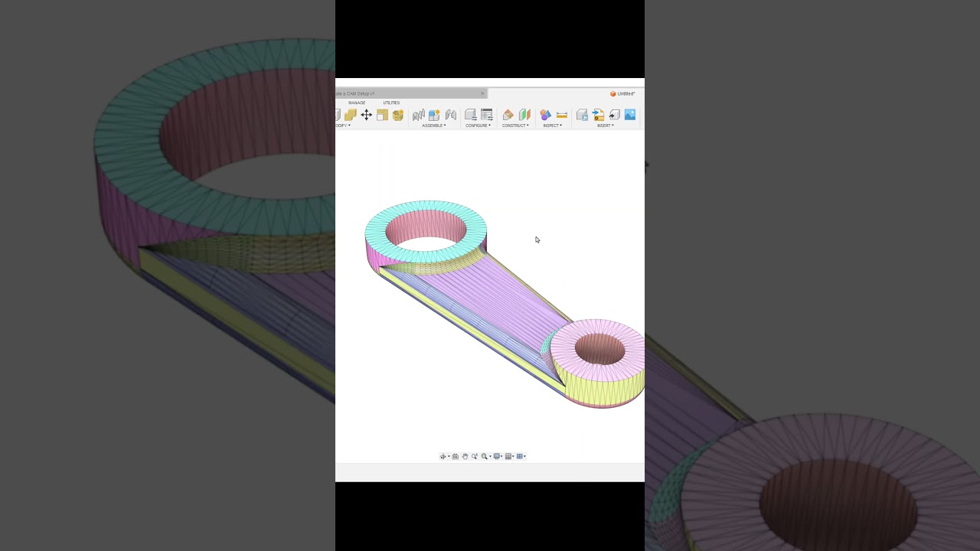Select the Offset Plane construct icon

click(x=508, y=115)
